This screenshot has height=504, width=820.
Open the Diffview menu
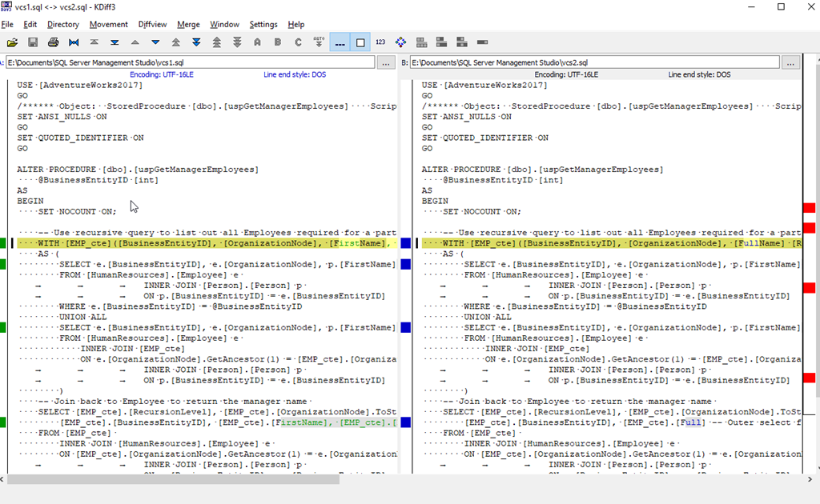pos(152,24)
